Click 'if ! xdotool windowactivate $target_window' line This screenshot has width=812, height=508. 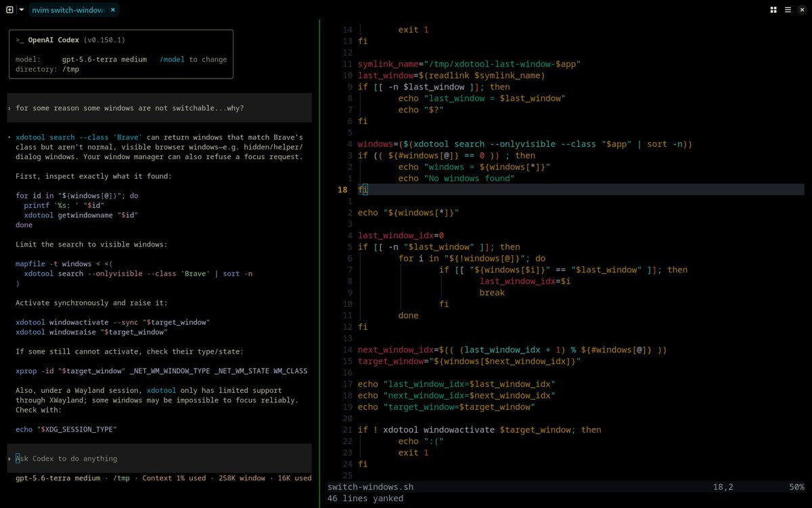point(479,430)
